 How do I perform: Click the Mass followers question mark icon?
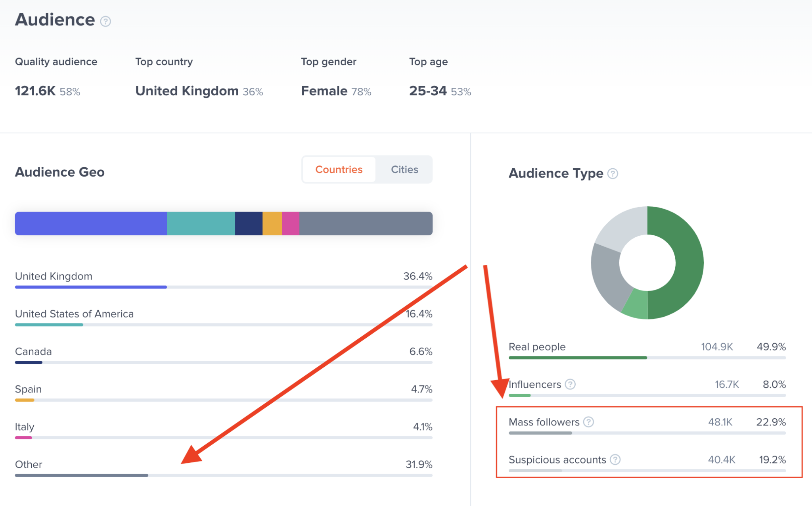588,422
